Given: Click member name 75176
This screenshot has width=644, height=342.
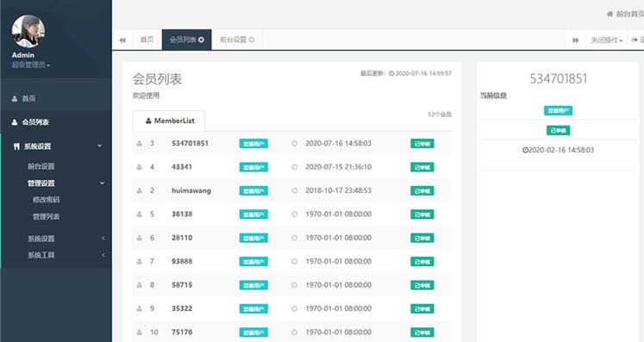Looking at the screenshot, I should tap(182, 333).
